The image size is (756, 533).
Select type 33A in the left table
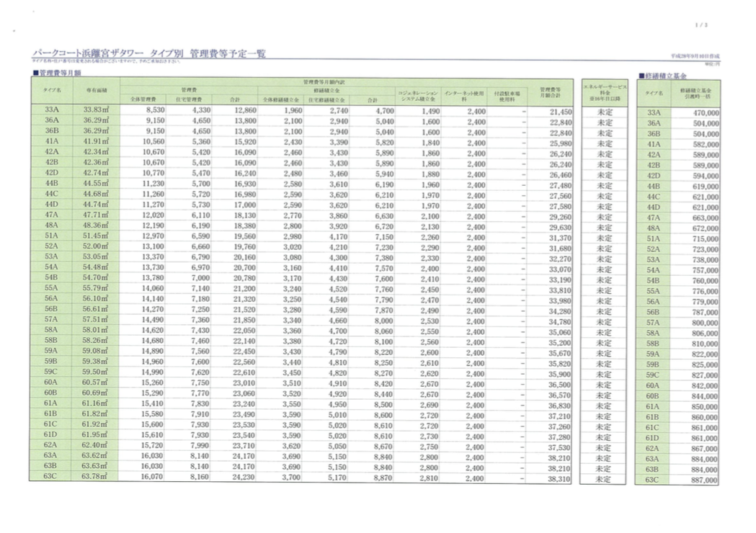[51, 112]
